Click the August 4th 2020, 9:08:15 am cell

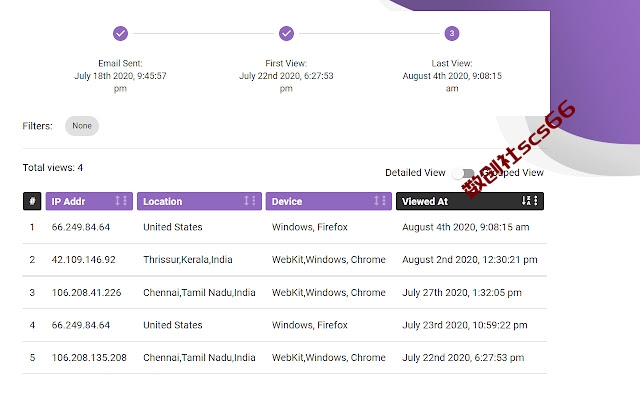(466, 227)
